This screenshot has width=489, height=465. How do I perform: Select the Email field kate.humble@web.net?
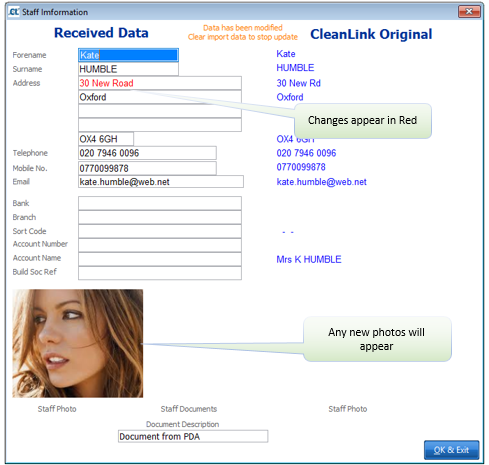(161, 182)
